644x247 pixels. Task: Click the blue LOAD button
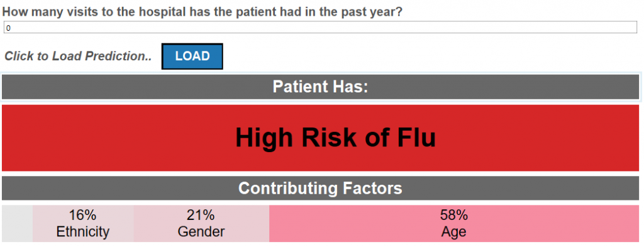coord(192,56)
